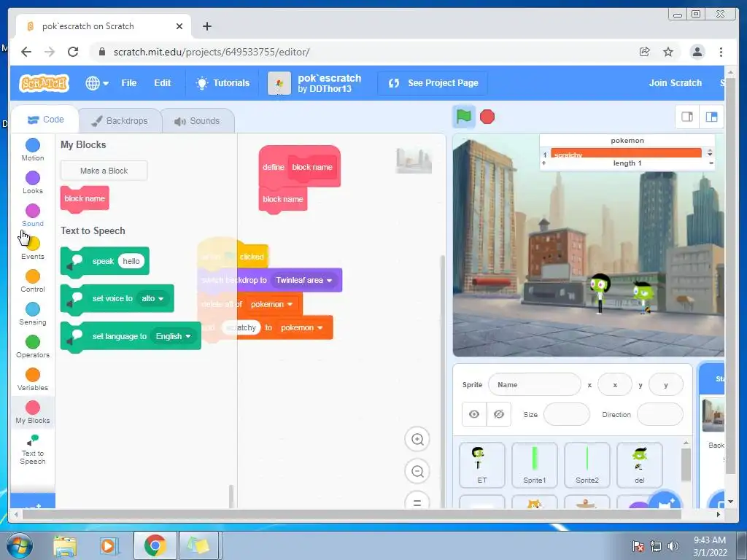Open the Operators block category
The width and height of the screenshot is (747, 560).
click(32, 346)
